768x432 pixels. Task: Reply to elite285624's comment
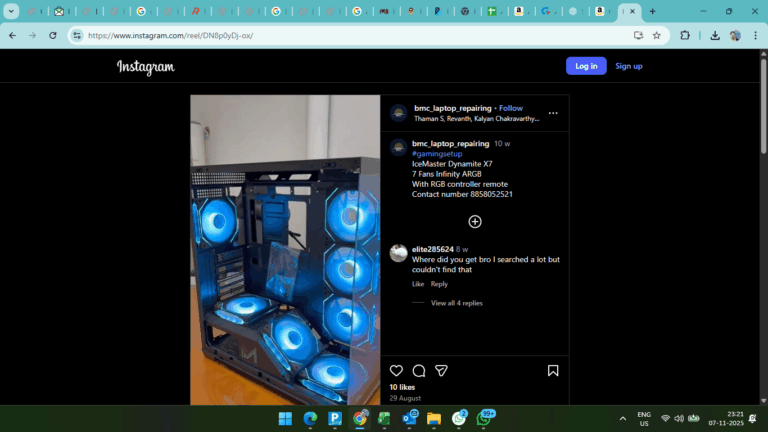point(439,284)
